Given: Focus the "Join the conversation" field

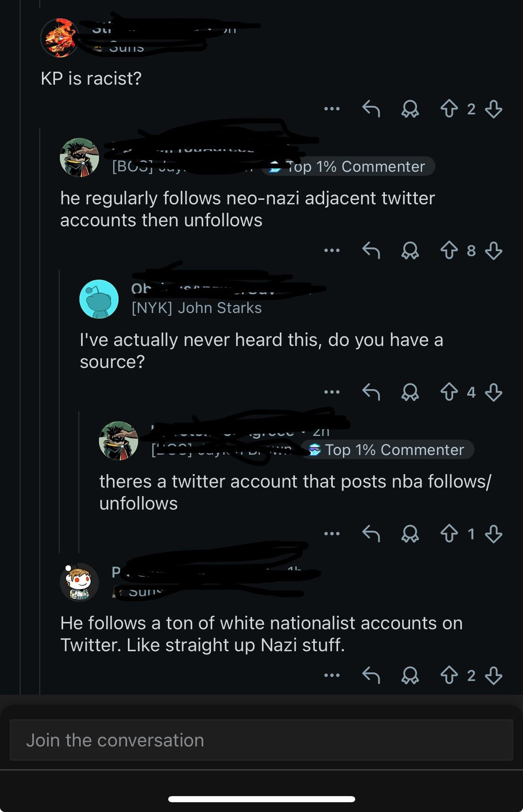Looking at the screenshot, I should [x=261, y=740].
